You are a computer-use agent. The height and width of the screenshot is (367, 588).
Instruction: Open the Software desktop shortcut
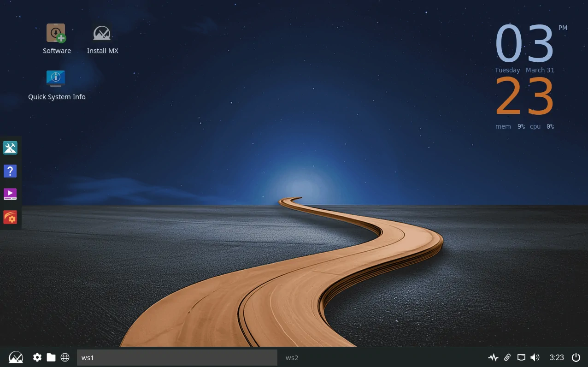56,33
